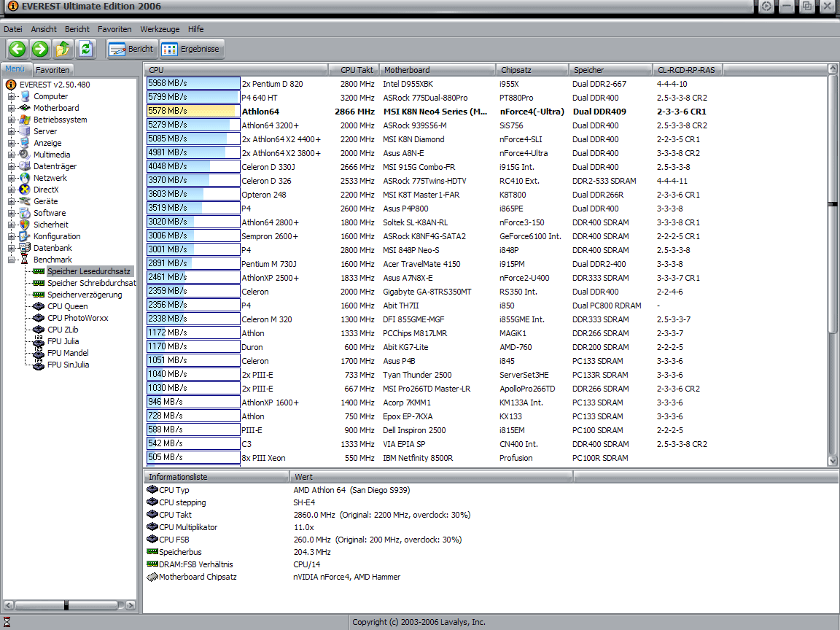Click the Server tree icon
The height and width of the screenshot is (630, 840).
tap(25, 131)
